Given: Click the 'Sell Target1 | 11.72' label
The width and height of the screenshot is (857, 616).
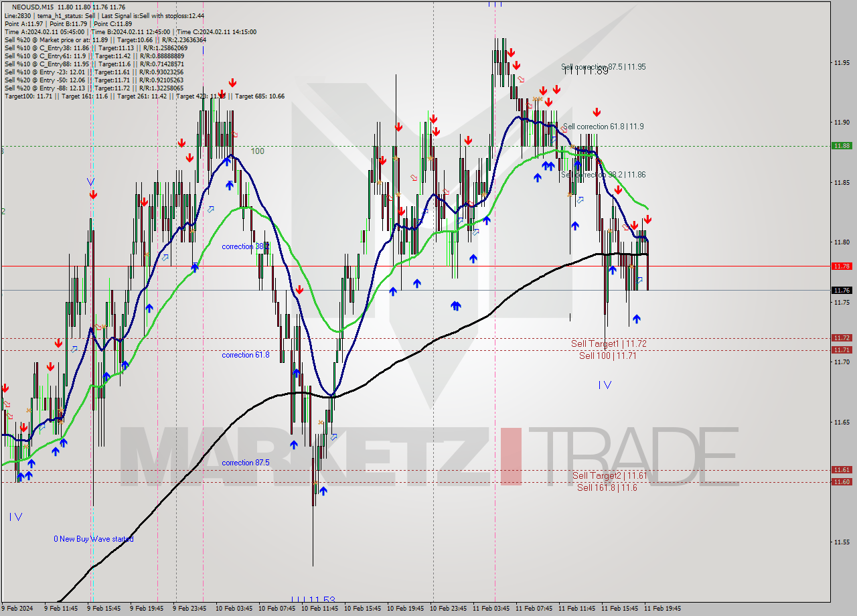Looking at the screenshot, I should pyautogui.click(x=609, y=343).
